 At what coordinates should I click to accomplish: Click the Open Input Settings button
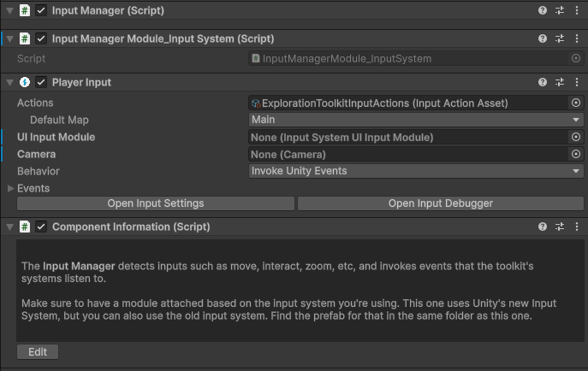(156, 203)
